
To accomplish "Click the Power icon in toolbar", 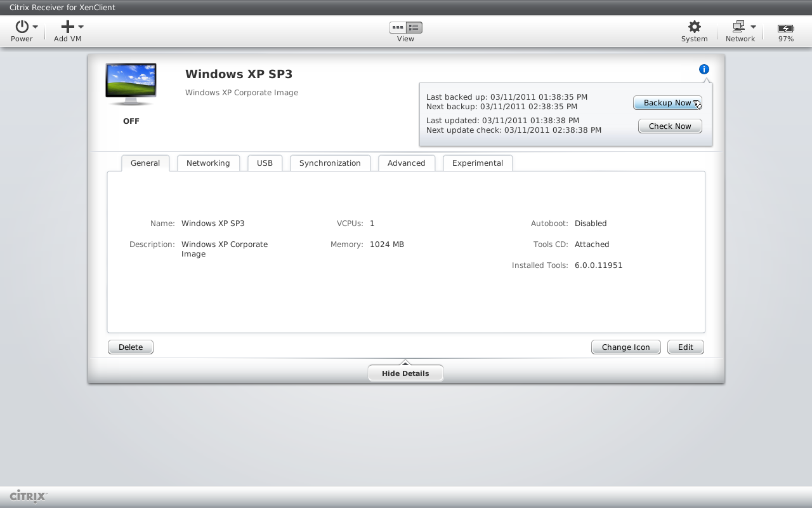I will (x=22, y=27).
